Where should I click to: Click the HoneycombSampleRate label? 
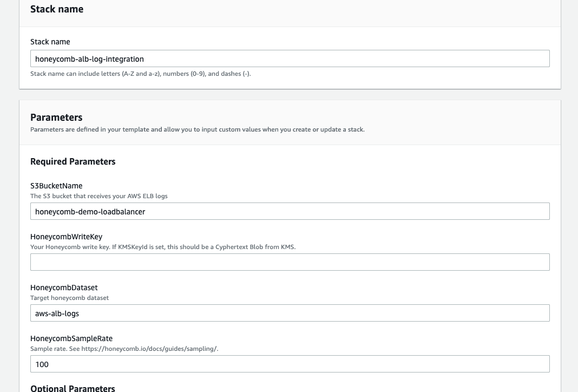[x=71, y=338]
